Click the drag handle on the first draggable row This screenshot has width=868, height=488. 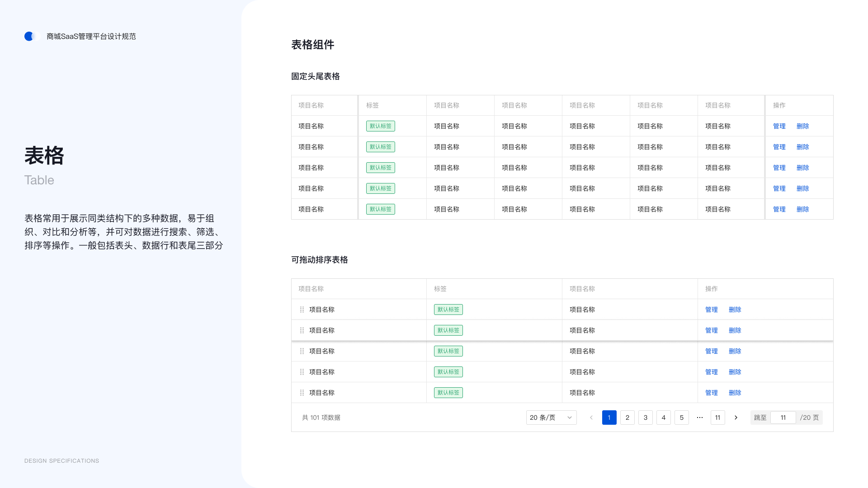tap(302, 310)
